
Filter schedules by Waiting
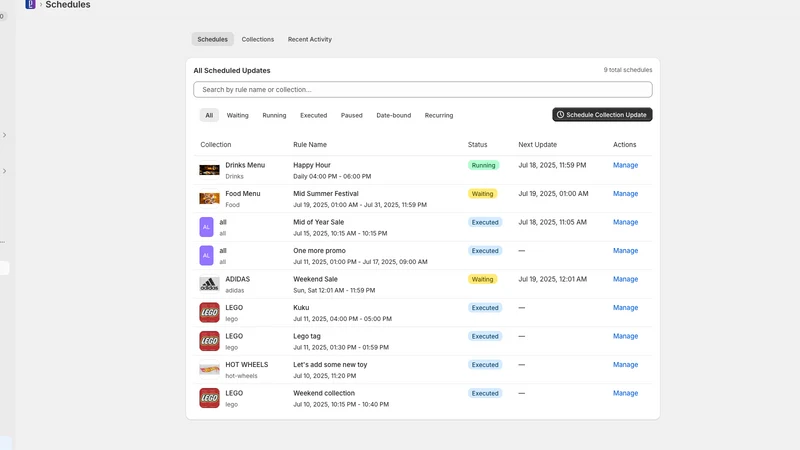(238, 115)
